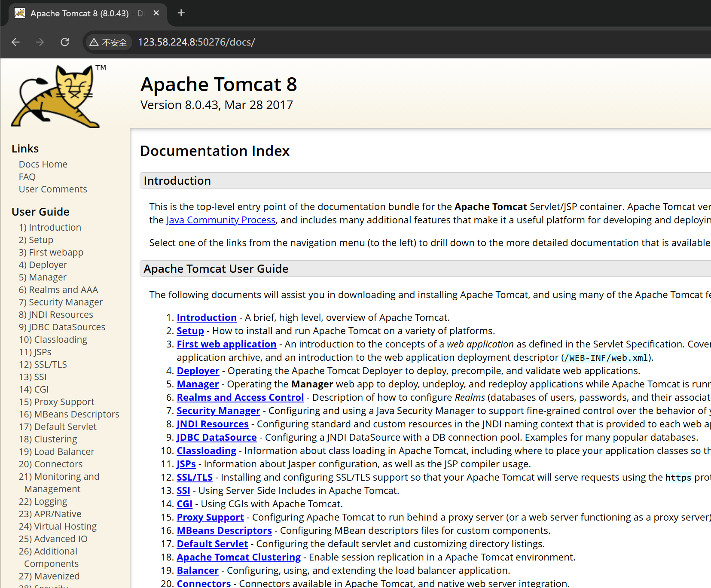Open the Introduction link in main list
Viewport: 711px width, 588px height.
coord(207,317)
